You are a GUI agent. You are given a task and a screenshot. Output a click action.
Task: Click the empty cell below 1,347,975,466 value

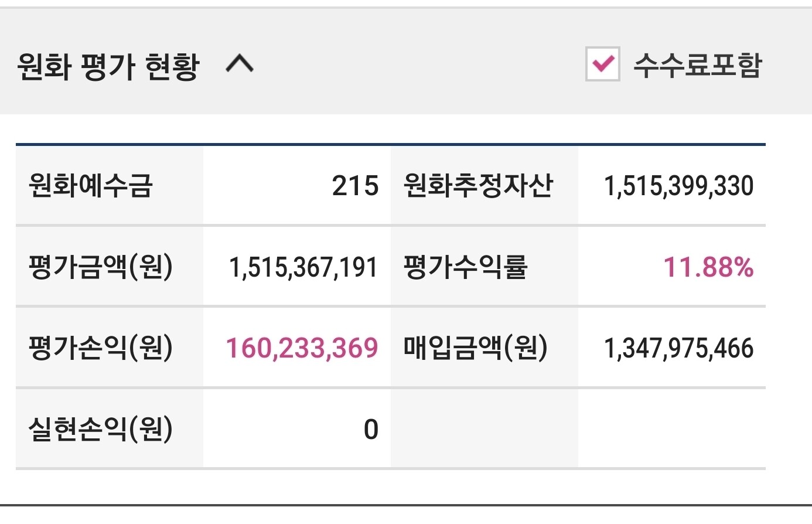point(671,428)
